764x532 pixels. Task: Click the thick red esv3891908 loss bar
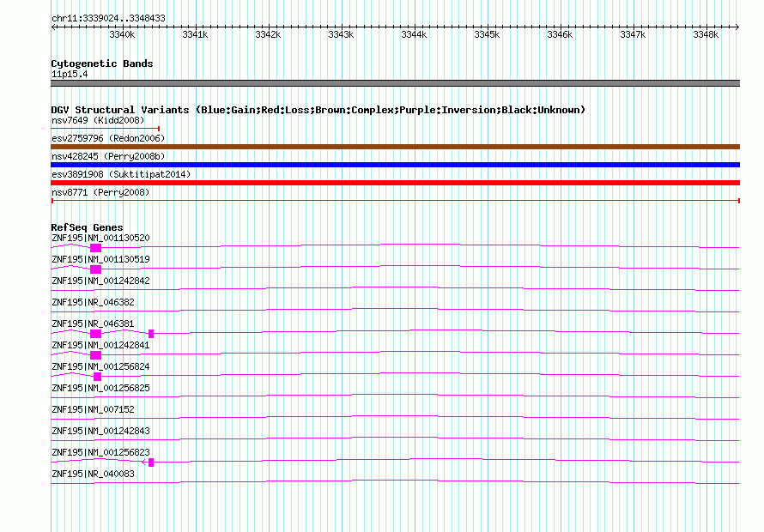395,183
